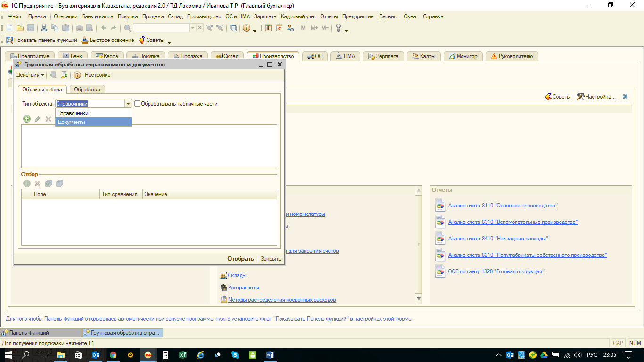Click Настройка... link on function panel
The height and width of the screenshot is (362, 644).
click(x=596, y=96)
